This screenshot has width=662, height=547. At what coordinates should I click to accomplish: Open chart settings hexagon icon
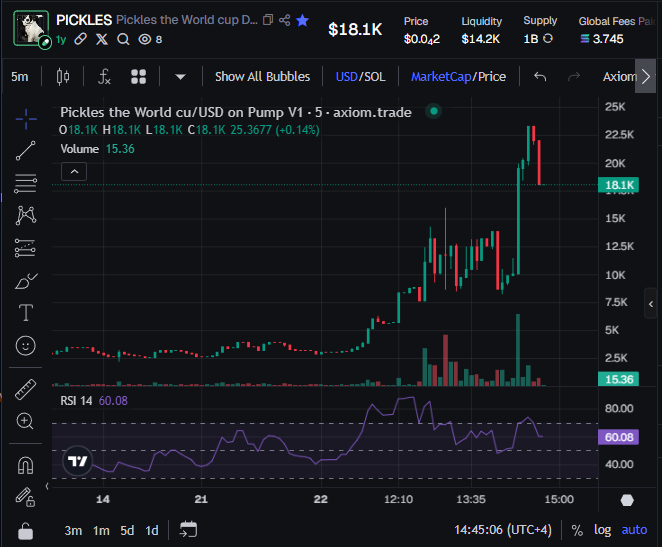pos(627,500)
